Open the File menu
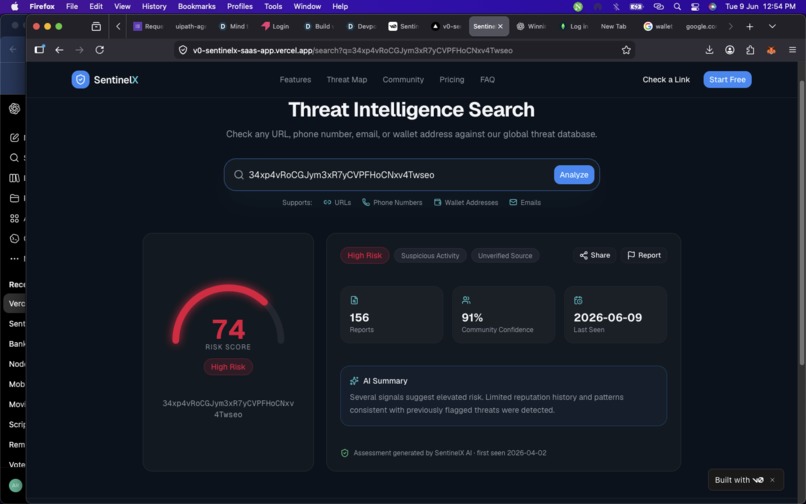 [72, 7]
